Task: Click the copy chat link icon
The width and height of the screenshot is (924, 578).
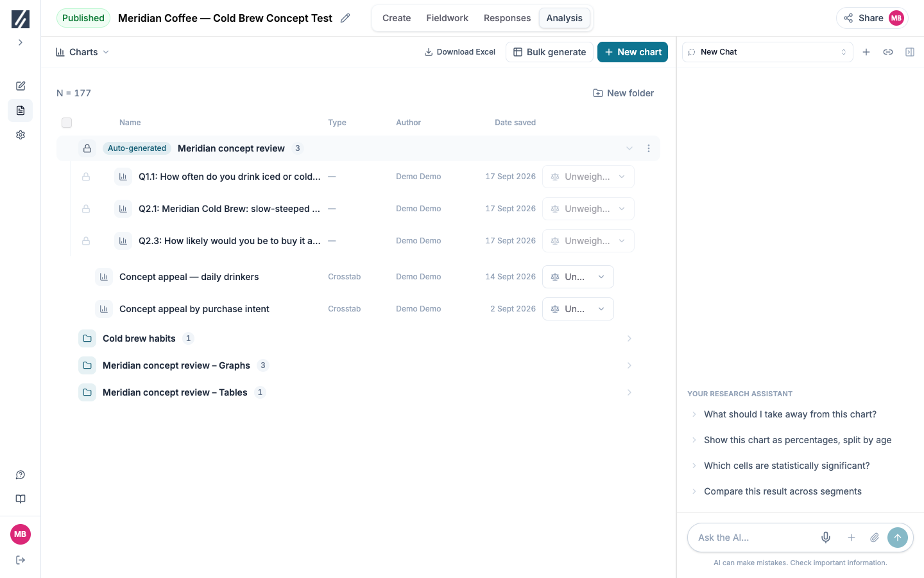Action: (x=888, y=52)
